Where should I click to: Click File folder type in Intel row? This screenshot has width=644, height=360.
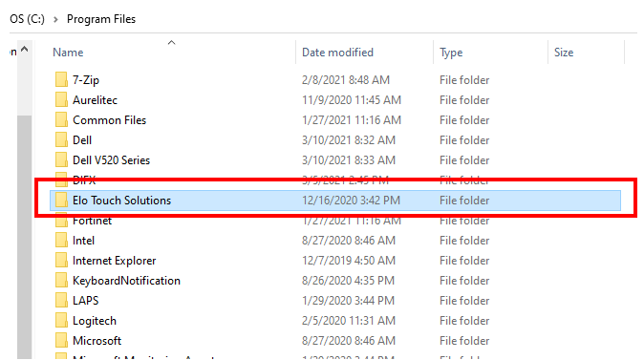pyautogui.click(x=464, y=240)
